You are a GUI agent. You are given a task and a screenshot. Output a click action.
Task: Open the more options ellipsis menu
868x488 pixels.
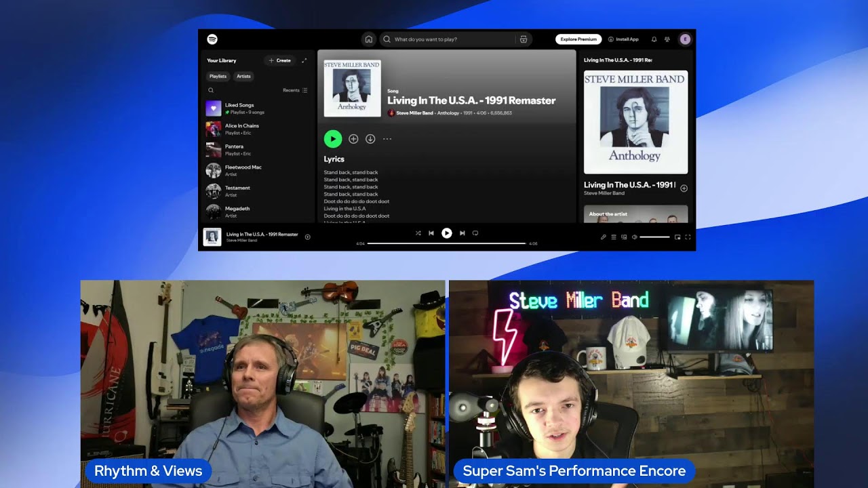coord(387,139)
